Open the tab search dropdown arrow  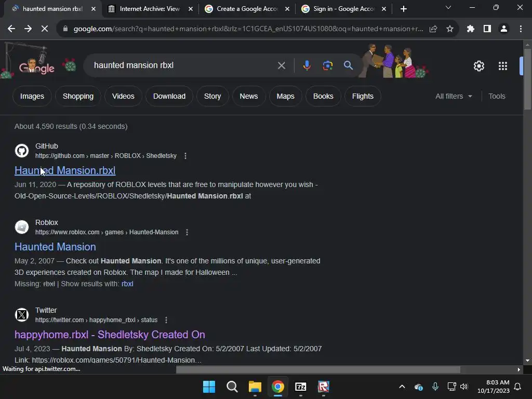click(448, 7)
